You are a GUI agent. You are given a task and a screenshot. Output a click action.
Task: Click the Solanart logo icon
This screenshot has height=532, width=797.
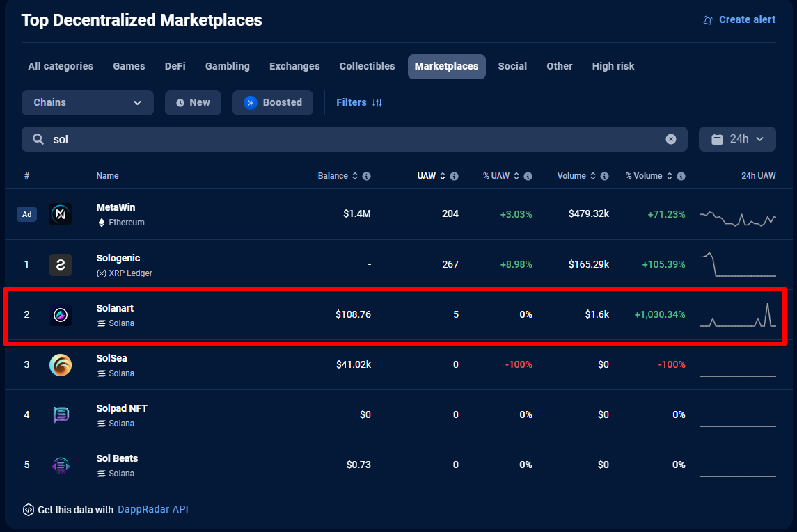(61, 315)
